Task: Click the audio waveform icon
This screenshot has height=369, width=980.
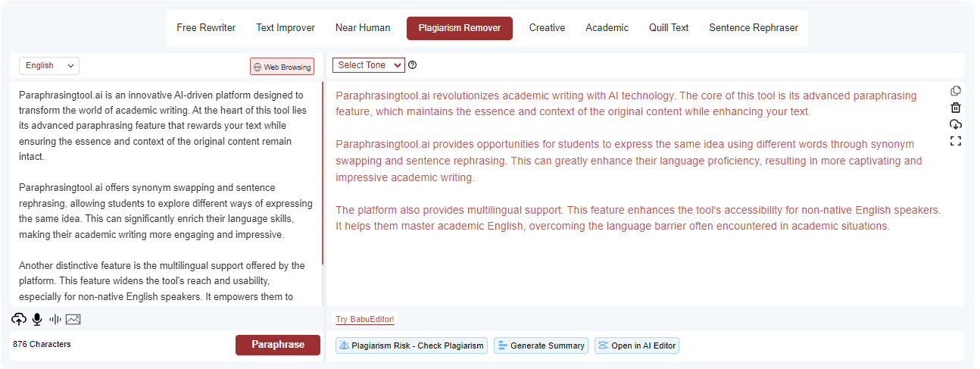Action: (55, 319)
